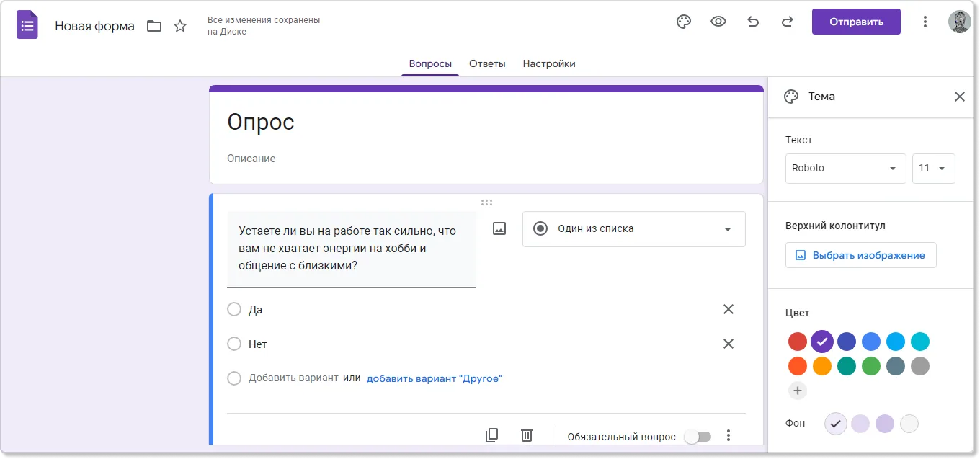This screenshot has width=980, height=459.
Task: Delete the question with trash icon
Action: pyautogui.click(x=527, y=435)
